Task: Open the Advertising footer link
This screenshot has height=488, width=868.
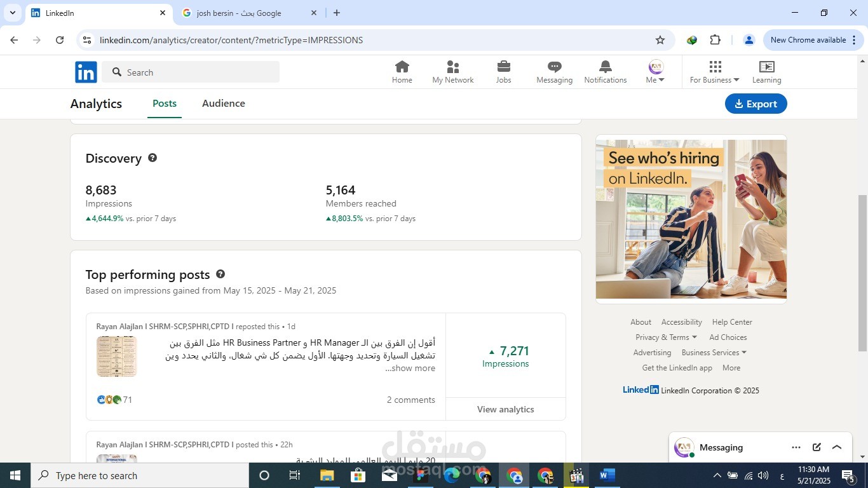Action: pos(652,353)
